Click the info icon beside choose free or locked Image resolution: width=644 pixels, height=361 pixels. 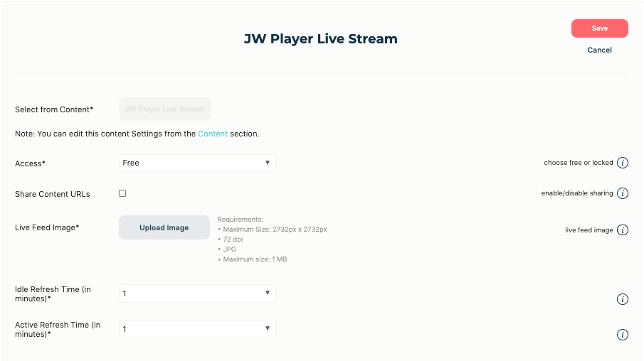click(623, 163)
